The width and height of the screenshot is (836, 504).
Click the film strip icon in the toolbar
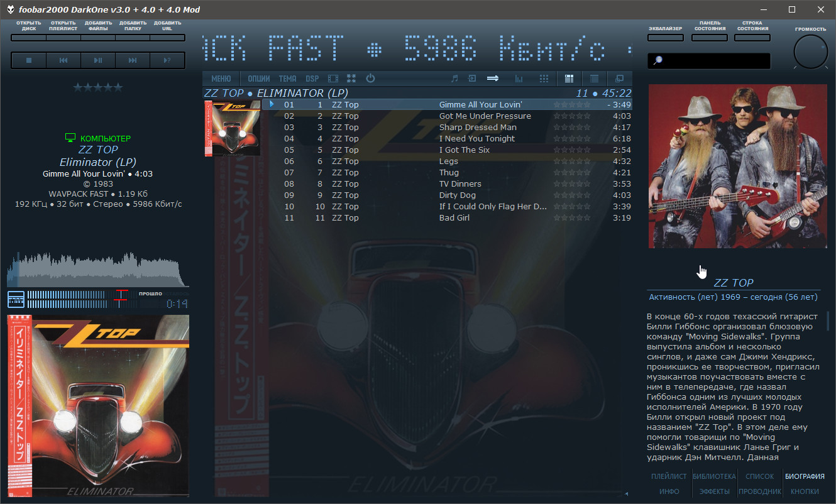[333, 79]
